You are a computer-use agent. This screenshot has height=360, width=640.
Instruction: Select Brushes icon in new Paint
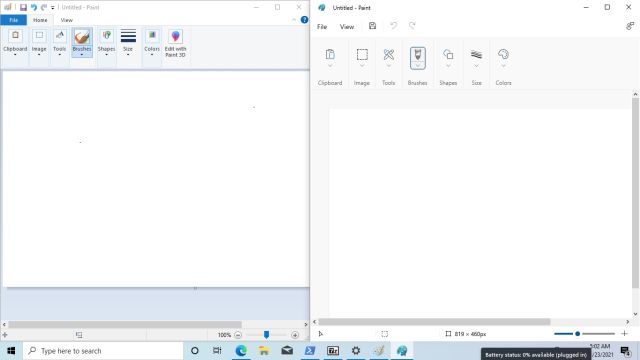pyautogui.click(x=418, y=54)
